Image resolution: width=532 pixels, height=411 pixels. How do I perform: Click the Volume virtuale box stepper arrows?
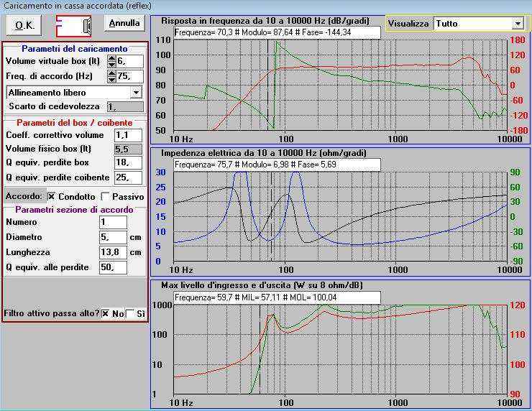pos(111,61)
